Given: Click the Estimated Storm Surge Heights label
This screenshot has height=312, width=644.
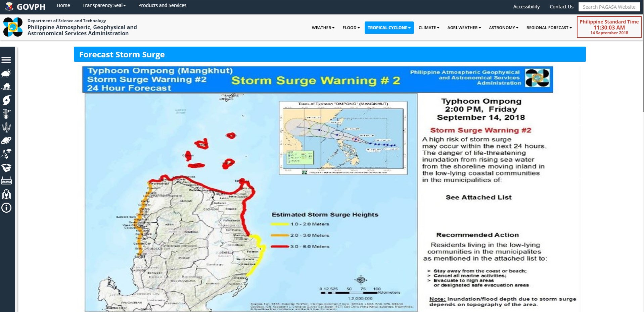Looking at the screenshot, I should [x=325, y=215].
